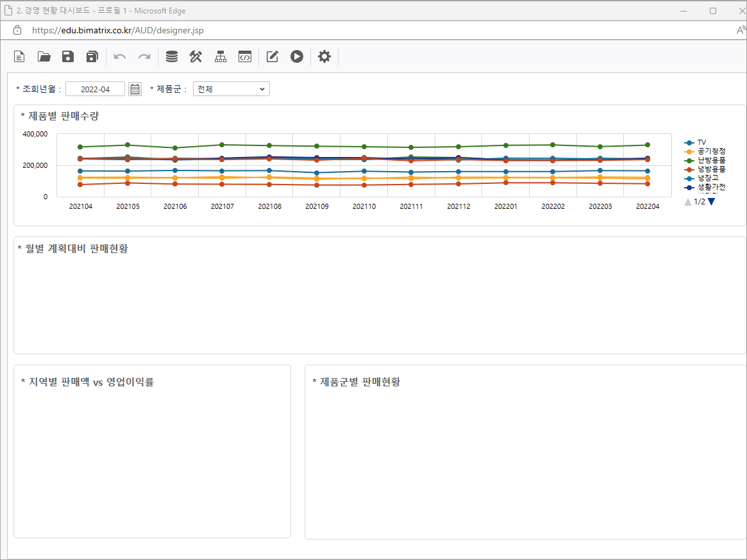Click the undo arrow in toolbar
Screen dimensions: 747x560
pos(120,56)
